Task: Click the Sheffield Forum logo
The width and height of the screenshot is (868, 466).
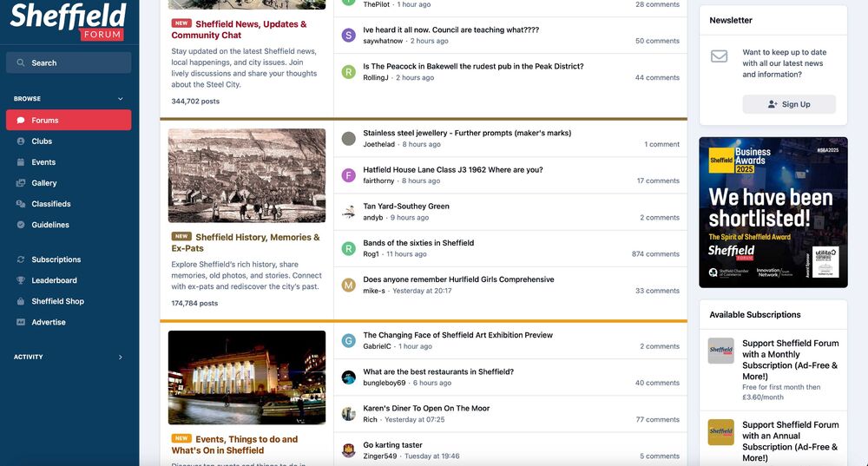Action: tap(69, 21)
